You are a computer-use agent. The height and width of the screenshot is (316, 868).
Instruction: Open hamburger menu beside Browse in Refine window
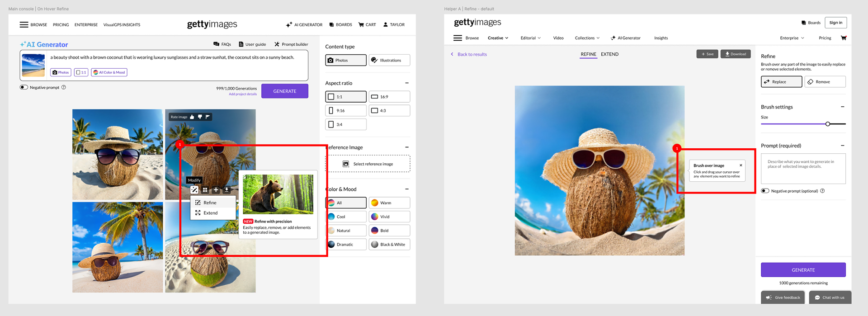458,38
